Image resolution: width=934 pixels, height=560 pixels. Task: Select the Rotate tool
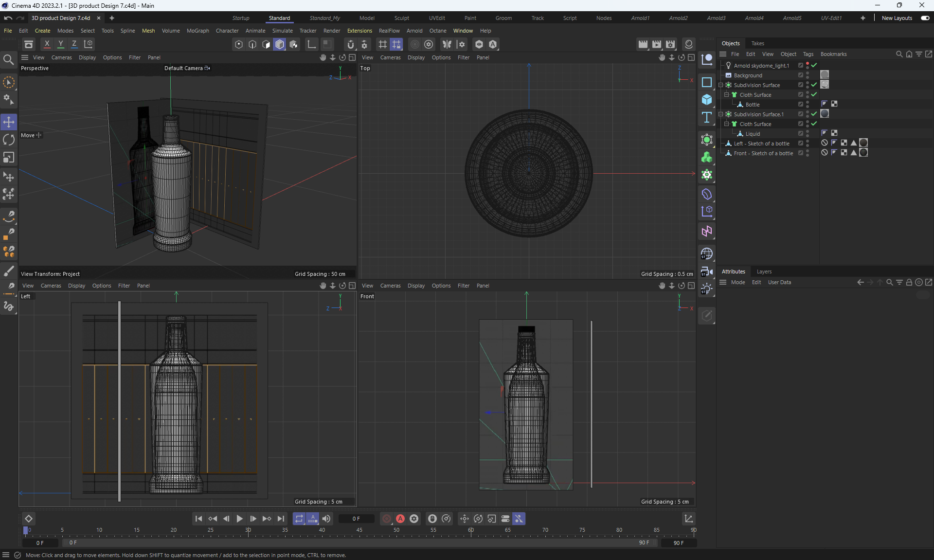tap(9, 140)
